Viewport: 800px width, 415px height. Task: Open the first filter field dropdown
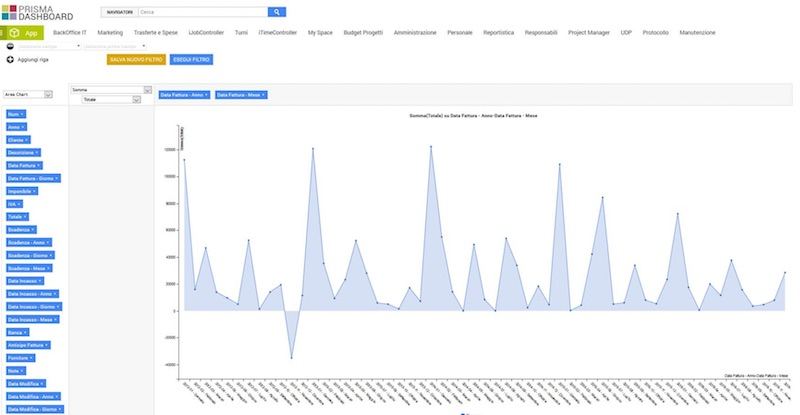[49, 46]
